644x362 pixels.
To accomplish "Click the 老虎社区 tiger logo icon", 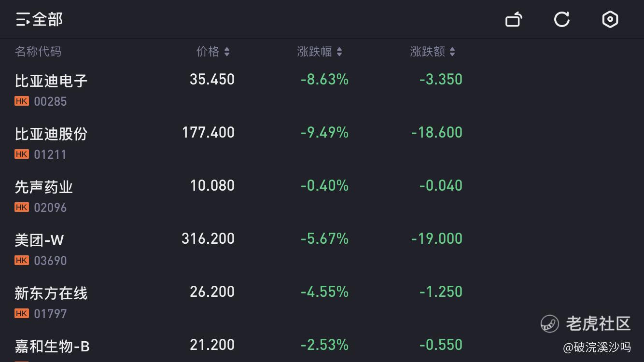I will tap(550, 324).
